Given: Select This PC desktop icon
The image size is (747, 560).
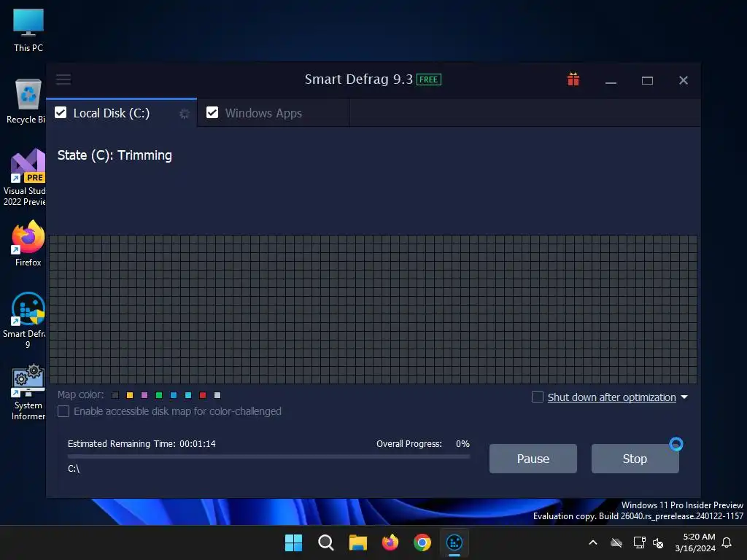Looking at the screenshot, I should point(28,31).
